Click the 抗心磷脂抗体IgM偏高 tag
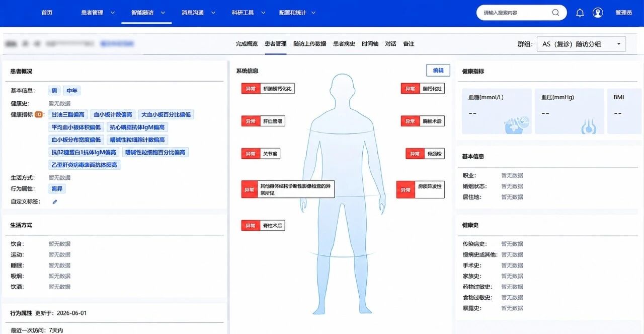The image size is (644, 334). [x=138, y=127]
